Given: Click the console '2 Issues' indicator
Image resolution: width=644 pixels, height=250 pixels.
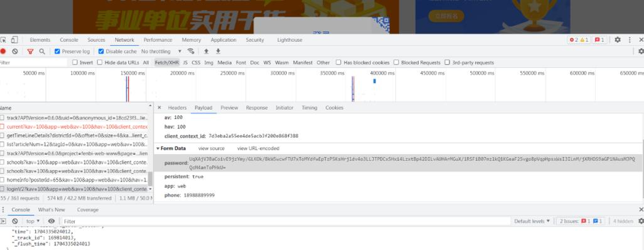Looking at the screenshot, I should (x=580, y=221).
